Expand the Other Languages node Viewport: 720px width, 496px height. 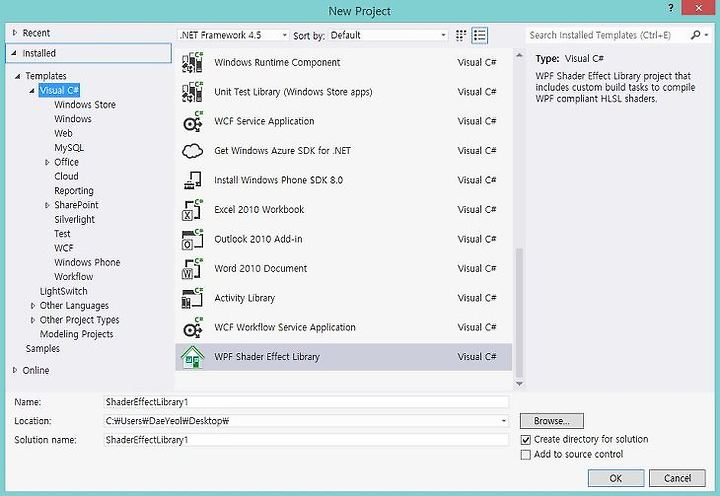pyautogui.click(x=33, y=305)
